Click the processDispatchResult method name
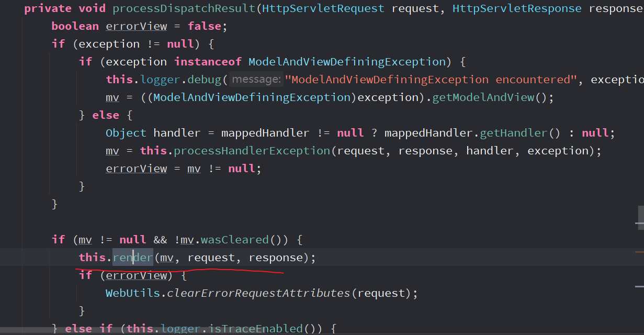Viewport: 644px width, 335px height. (184, 8)
